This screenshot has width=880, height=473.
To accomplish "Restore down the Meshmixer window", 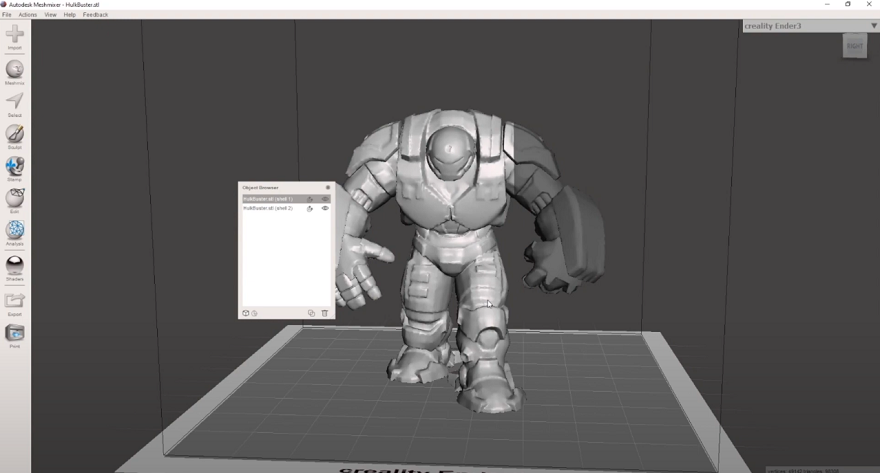I will point(848,4).
